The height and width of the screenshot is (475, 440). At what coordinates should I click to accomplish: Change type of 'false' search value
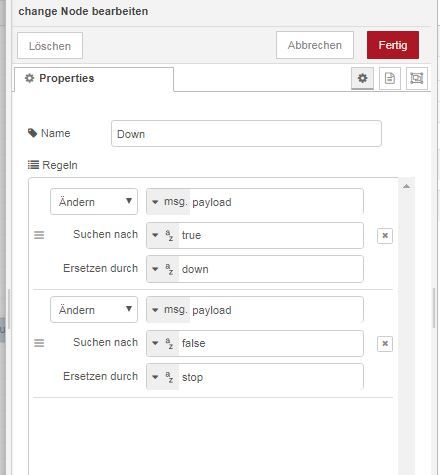pos(163,343)
